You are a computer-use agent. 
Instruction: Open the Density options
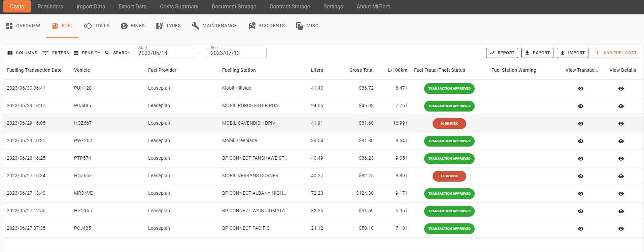coord(87,53)
